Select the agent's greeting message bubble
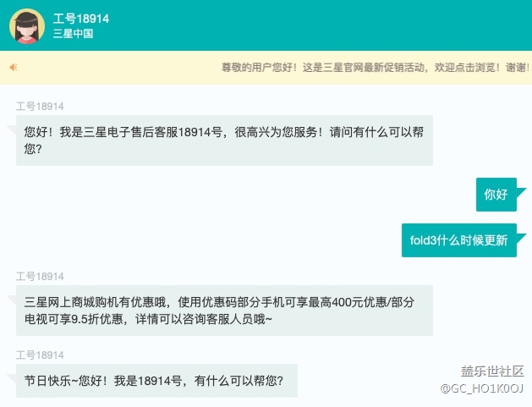This screenshot has height=407, width=532. coord(223,140)
